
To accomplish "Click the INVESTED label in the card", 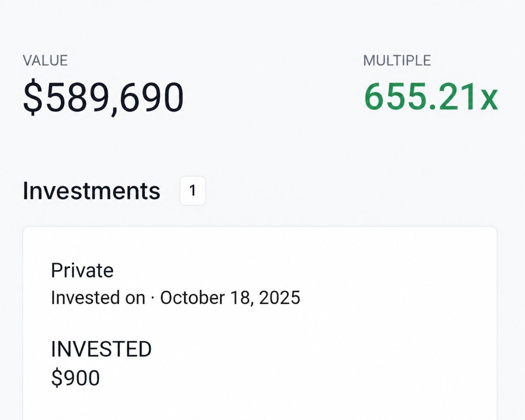I will point(101,349).
